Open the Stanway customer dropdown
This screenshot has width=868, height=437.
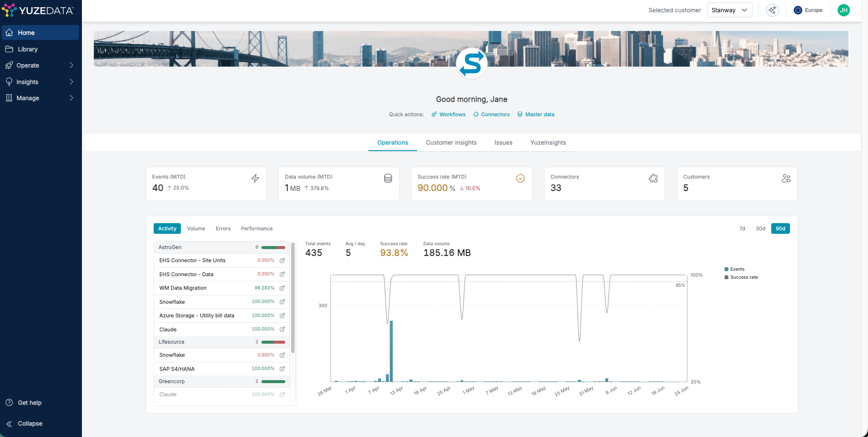point(729,10)
